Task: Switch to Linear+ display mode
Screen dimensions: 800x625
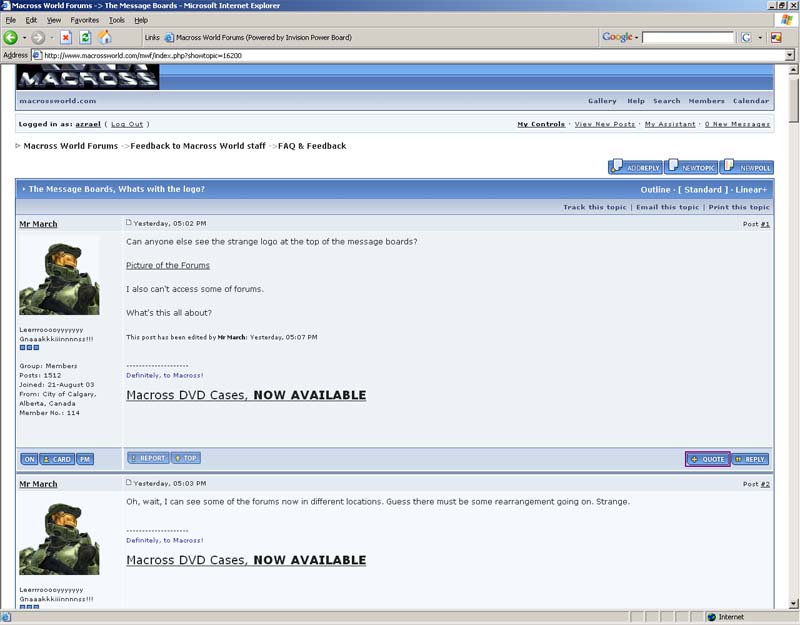Action: click(x=751, y=189)
